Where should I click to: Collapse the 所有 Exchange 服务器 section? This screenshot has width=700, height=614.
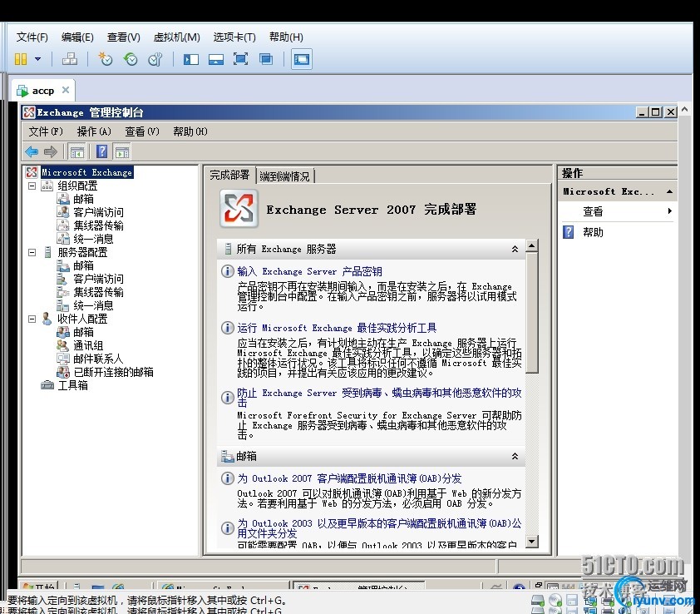coord(515,250)
